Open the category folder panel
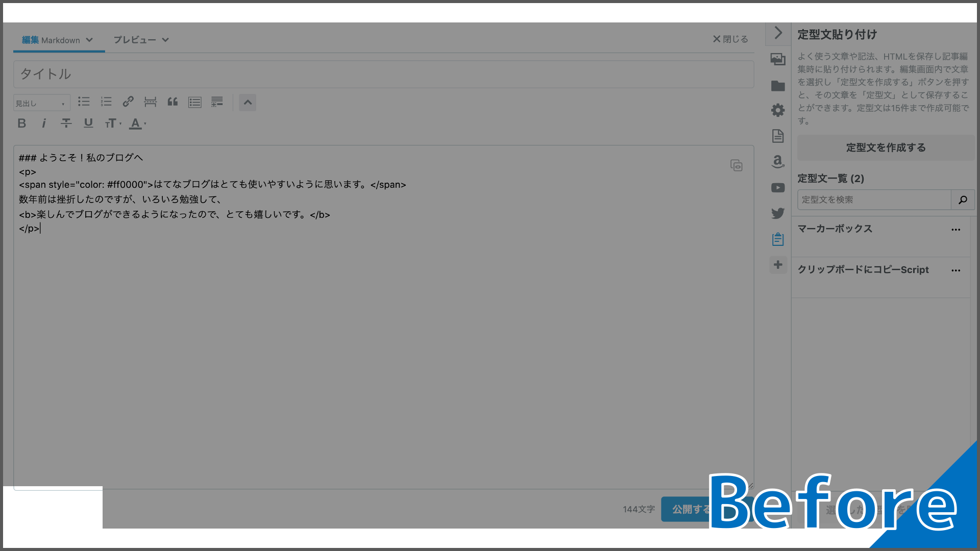Viewport: 980px width, 551px height. pos(778,86)
